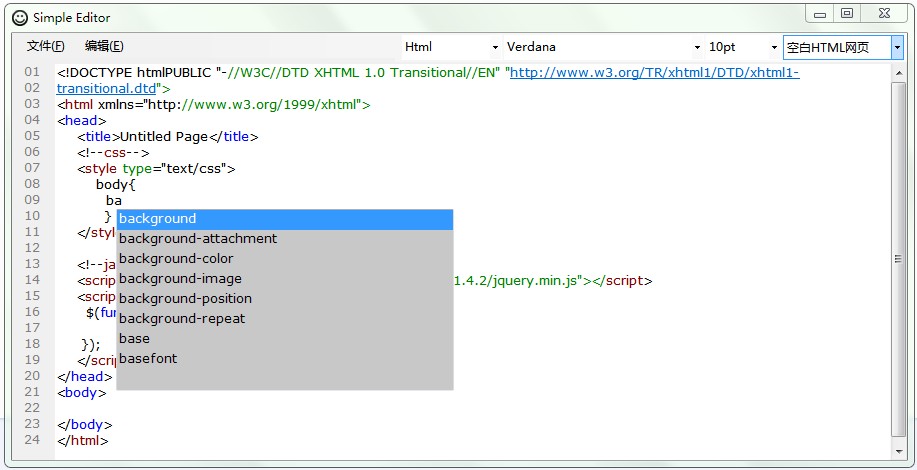Click the <head> tag on line 04
The width and height of the screenshot is (917, 470).
point(82,121)
